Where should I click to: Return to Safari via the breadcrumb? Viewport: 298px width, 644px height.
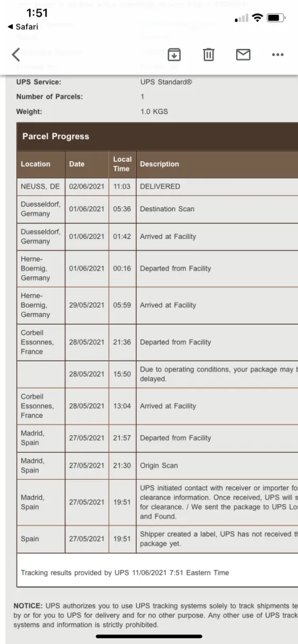[23, 26]
